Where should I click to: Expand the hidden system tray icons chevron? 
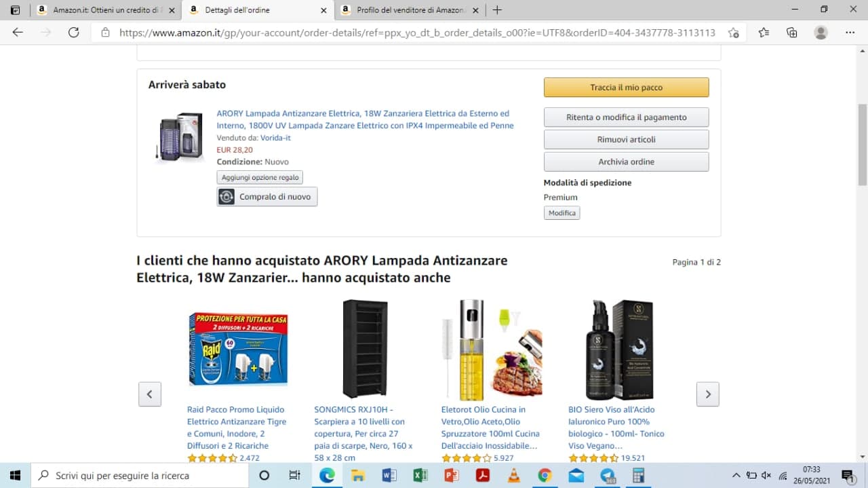coord(736,475)
